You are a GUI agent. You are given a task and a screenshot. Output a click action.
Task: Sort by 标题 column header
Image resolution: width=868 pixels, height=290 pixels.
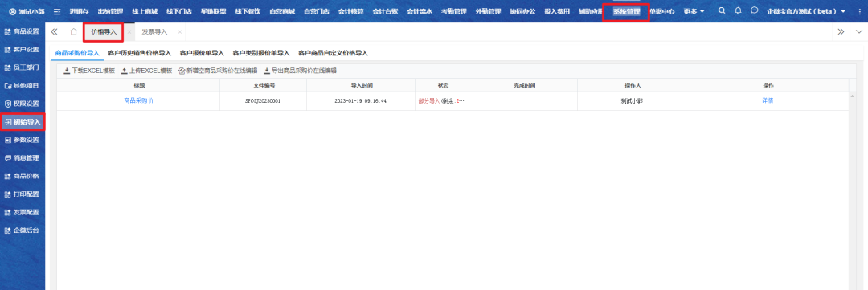(x=138, y=85)
